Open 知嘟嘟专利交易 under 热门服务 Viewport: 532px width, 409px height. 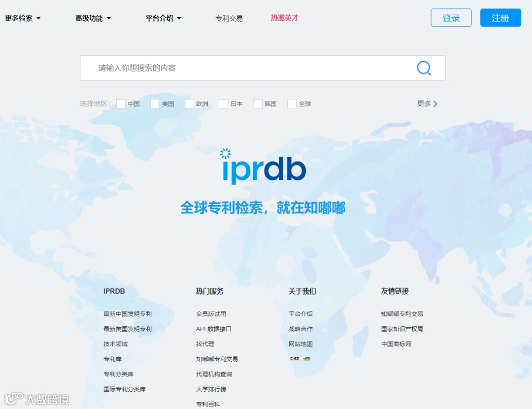[217, 359]
